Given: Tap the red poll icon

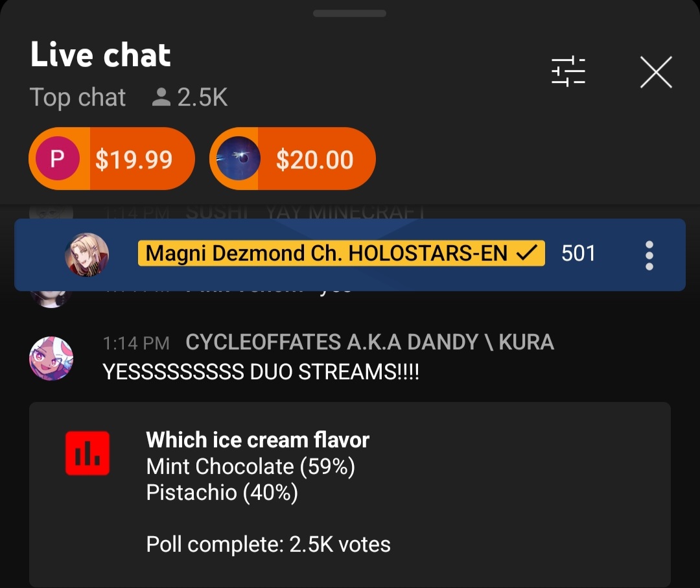Looking at the screenshot, I should pos(87,453).
